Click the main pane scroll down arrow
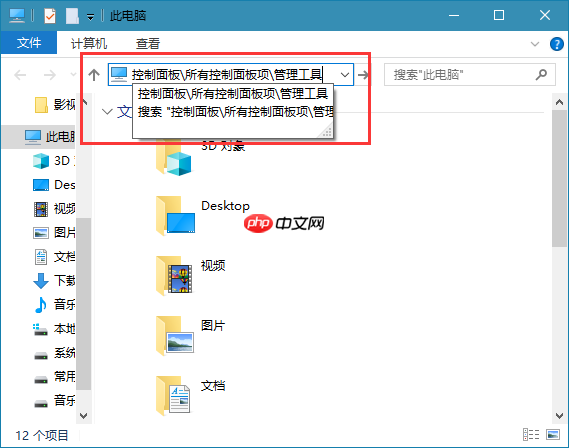 [x=559, y=416]
